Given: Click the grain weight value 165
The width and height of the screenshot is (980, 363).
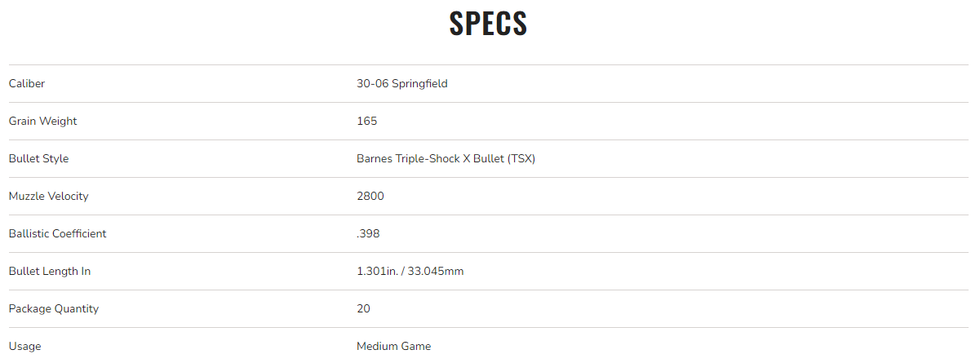Looking at the screenshot, I should 366,121.
